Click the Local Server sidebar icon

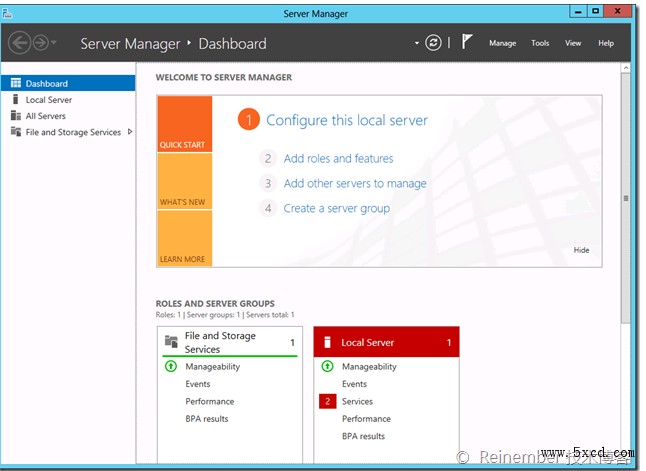16,99
